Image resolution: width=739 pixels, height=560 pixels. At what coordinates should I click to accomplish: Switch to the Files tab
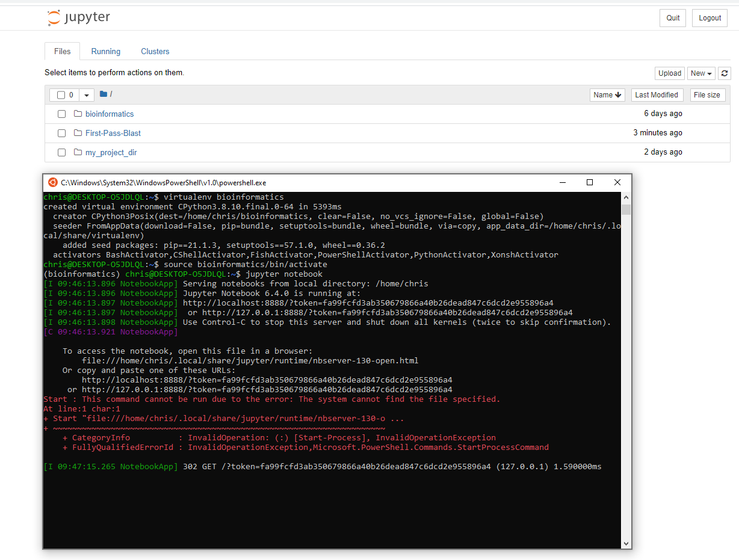[63, 51]
